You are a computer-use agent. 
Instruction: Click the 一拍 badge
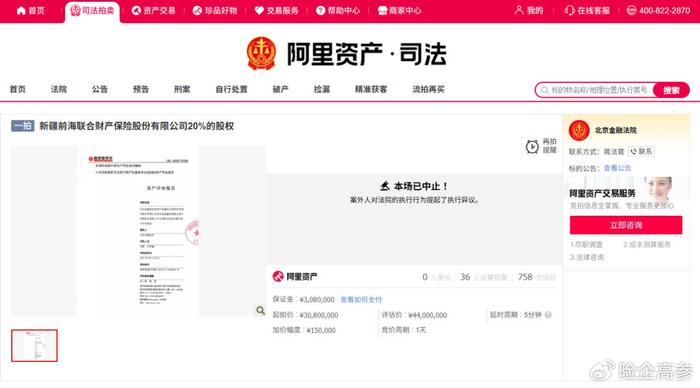click(22, 126)
